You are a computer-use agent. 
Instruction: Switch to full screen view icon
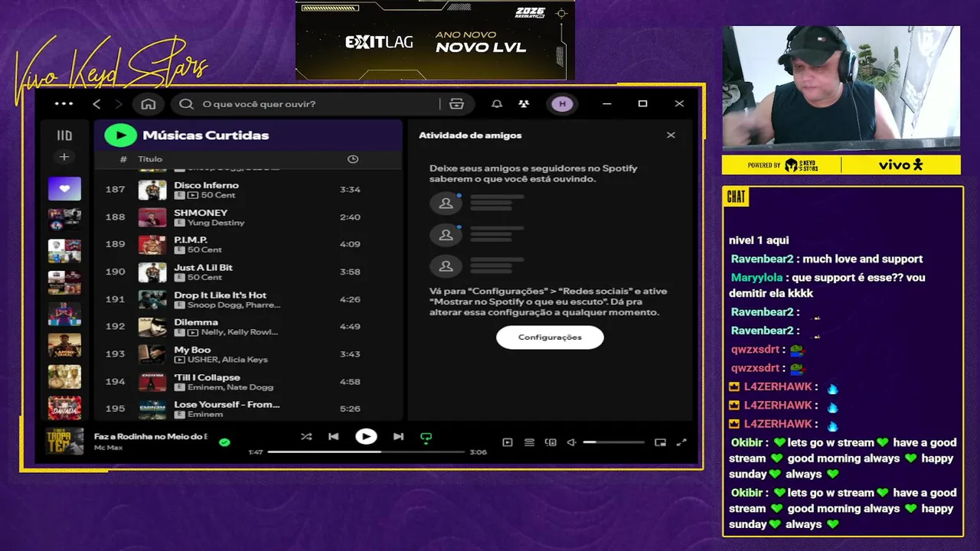coord(681,442)
